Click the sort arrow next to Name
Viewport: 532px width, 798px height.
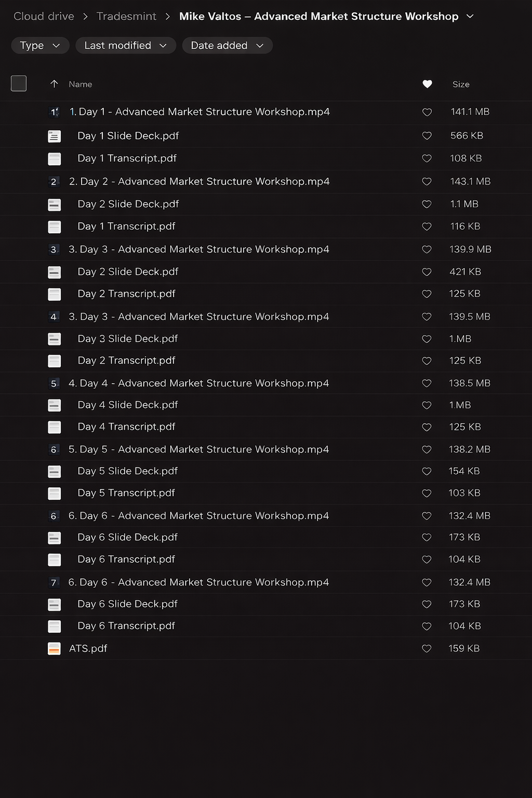54,84
